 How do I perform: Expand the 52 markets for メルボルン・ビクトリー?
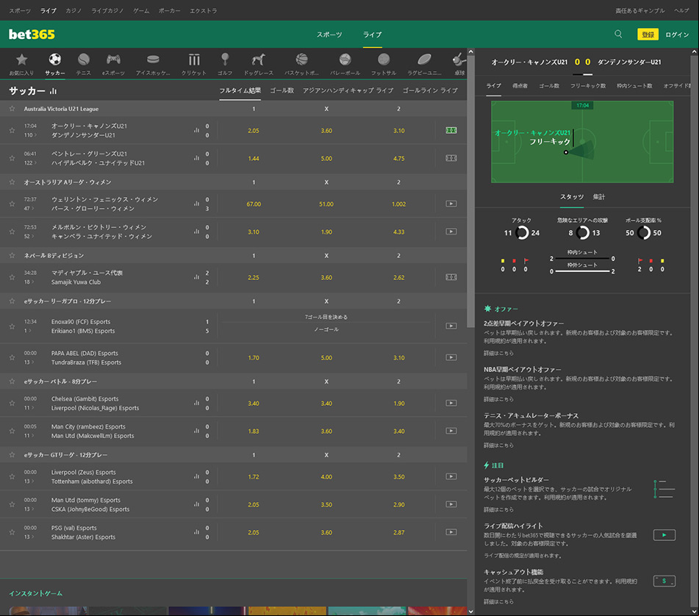click(x=29, y=236)
